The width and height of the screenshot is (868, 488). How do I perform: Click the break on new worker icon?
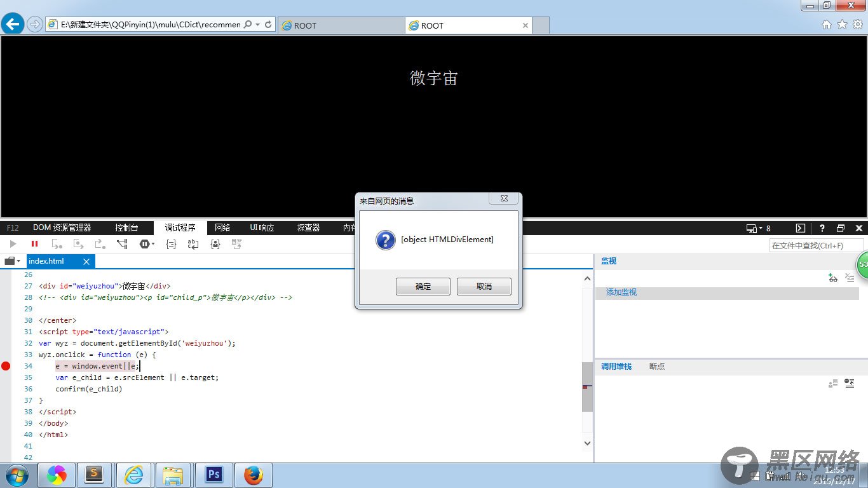pos(122,244)
